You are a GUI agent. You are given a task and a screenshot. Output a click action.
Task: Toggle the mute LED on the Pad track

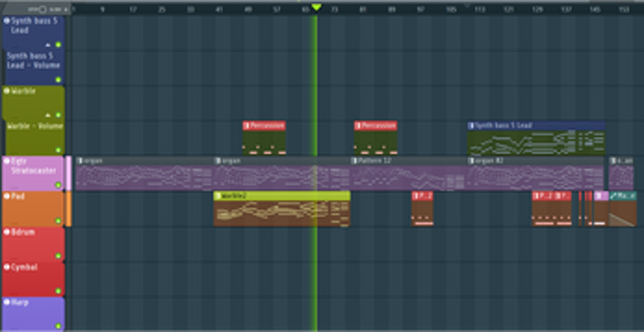point(58,221)
